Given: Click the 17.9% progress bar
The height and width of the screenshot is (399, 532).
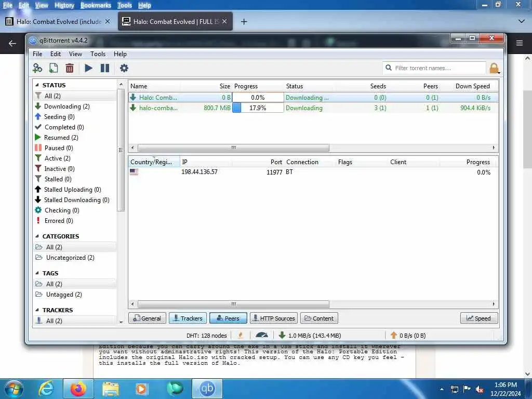Looking at the screenshot, I should point(258,108).
